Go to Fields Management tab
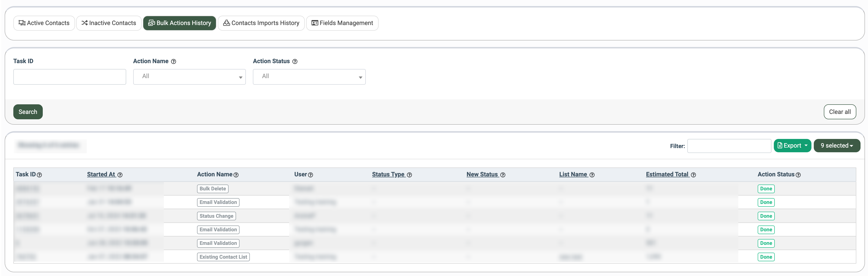Screen dimensions: 868x276 [x=342, y=23]
